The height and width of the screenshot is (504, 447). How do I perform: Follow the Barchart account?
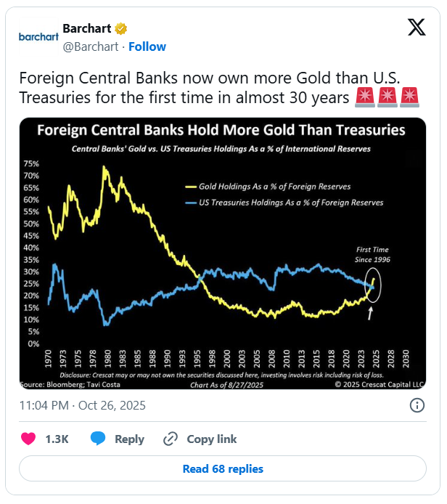coord(147,46)
